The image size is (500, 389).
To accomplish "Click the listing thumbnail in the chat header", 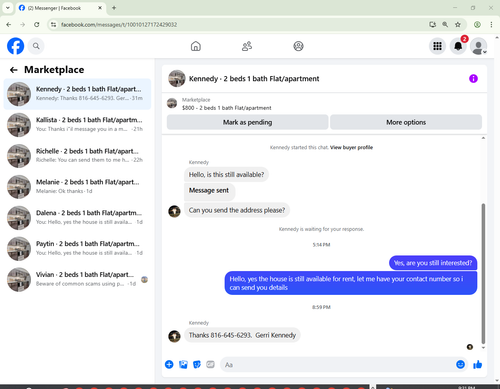I will (177, 78).
